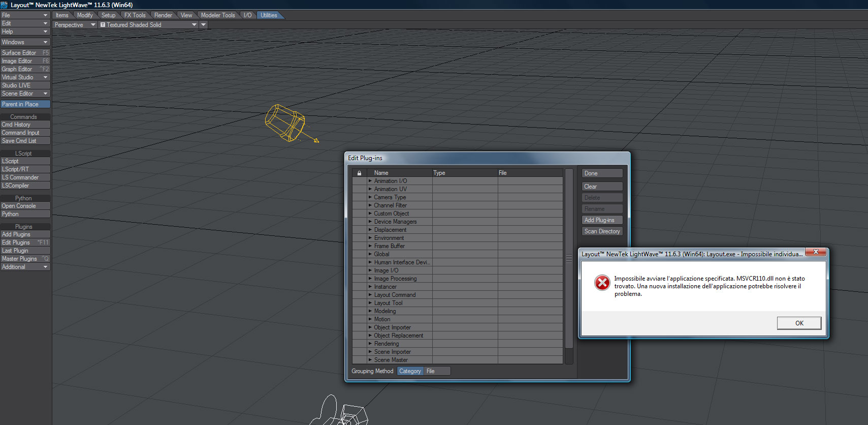Close the MSVCR110.dll error dialog

tap(816, 252)
